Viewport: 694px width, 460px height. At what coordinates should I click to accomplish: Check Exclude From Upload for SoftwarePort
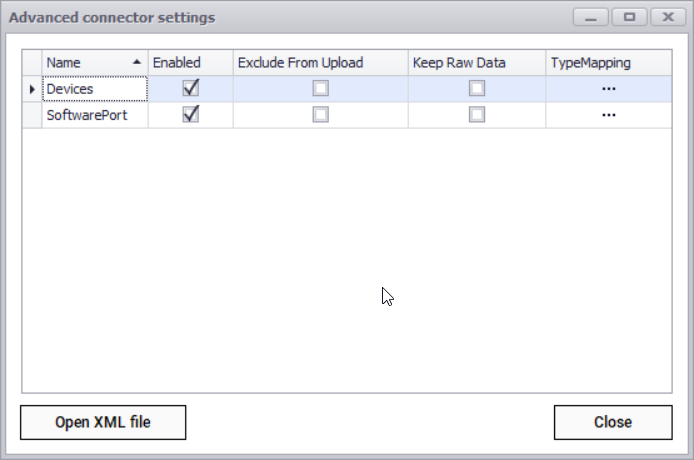coord(320,114)
